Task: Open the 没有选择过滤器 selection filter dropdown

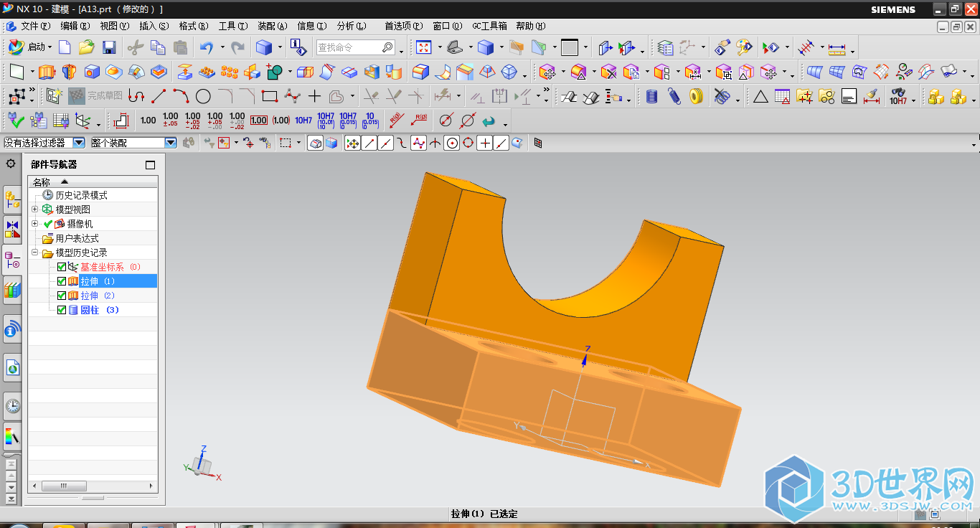Action: [79, 143]
